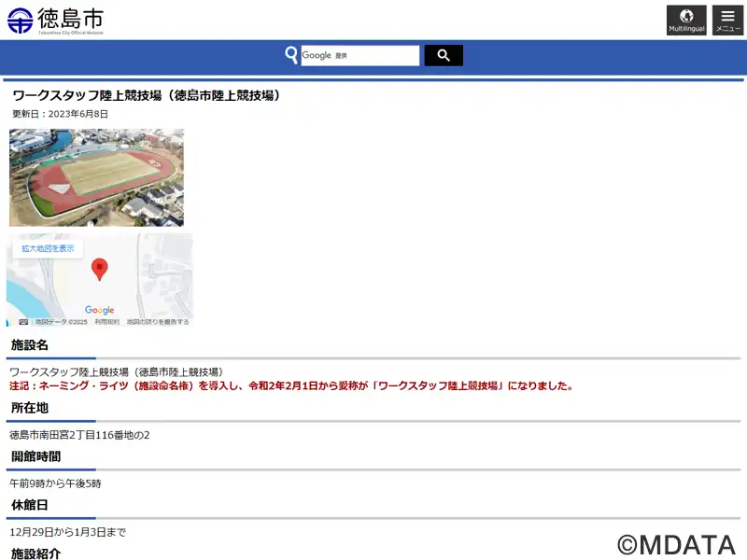This screenshot has width=747, height=560.
Task: Click the 施設名 section heading
Action: (x=30, y=344)
